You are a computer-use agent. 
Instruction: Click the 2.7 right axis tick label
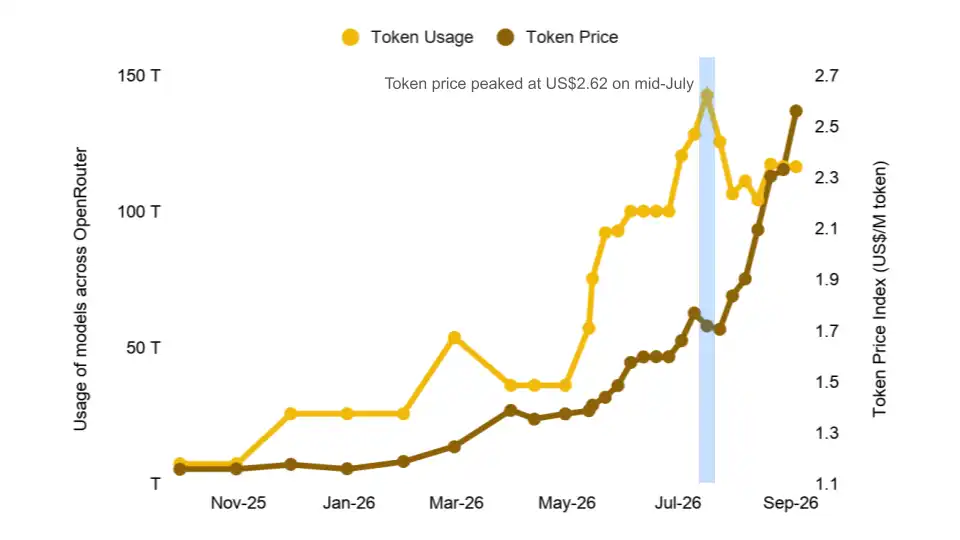(x=827, y=76)
